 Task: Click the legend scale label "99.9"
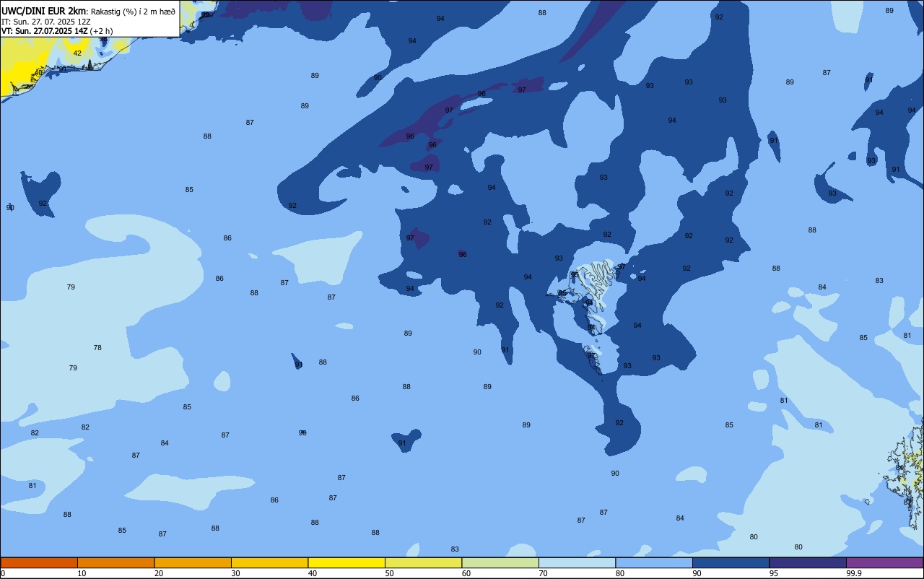(x=854, y=573)
